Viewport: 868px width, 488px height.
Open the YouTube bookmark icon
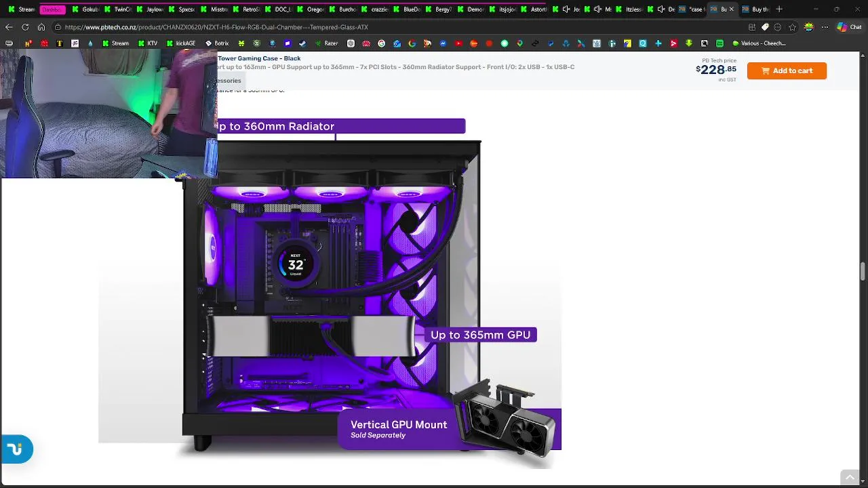[x=458, y=43]
